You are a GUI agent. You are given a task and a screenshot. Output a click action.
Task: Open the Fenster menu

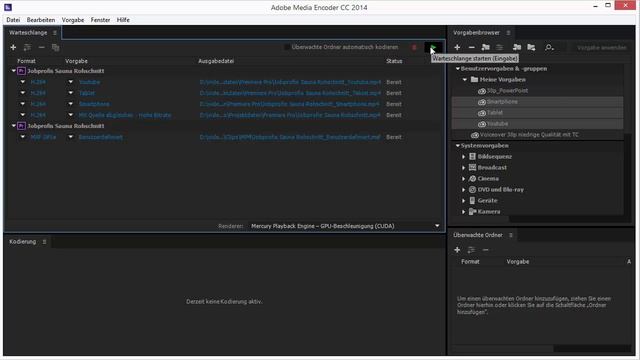click(x=100, y=20)
